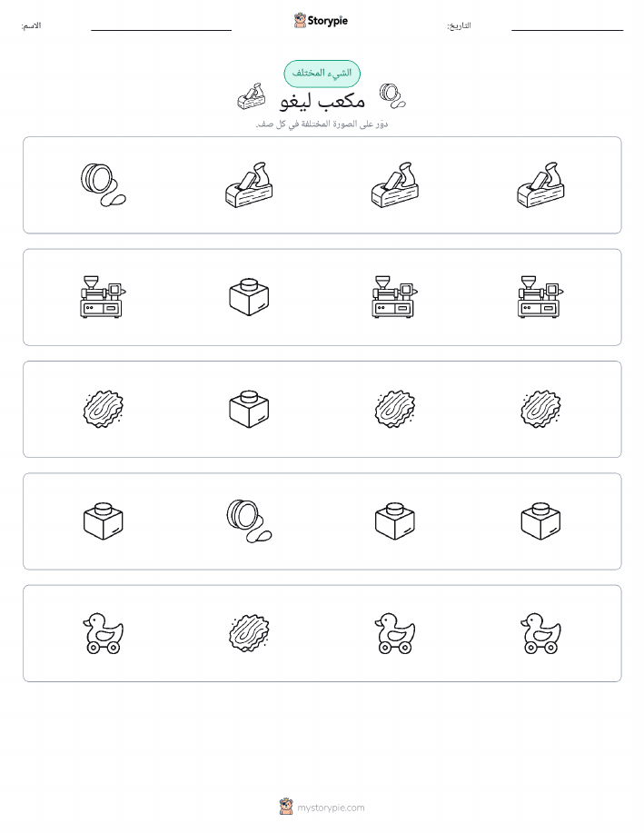
Task: Pick the Lego brick among wood slices
Action: click(249, 409)
